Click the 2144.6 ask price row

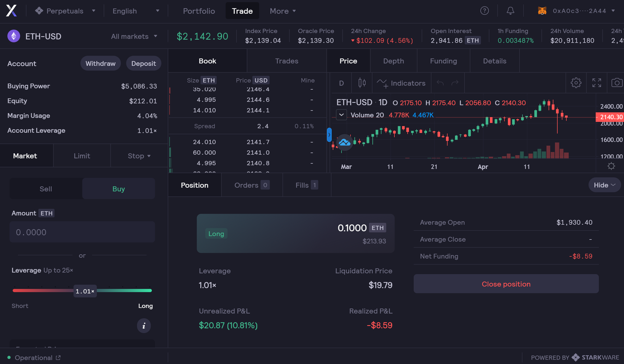[248, 100]
